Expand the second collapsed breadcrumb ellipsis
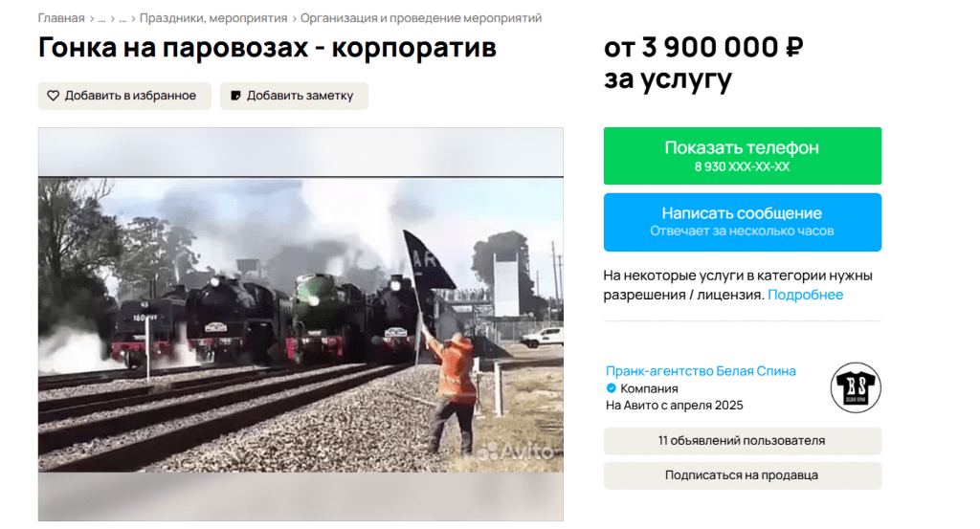980x529 pixels. click(x=122, y=19)
